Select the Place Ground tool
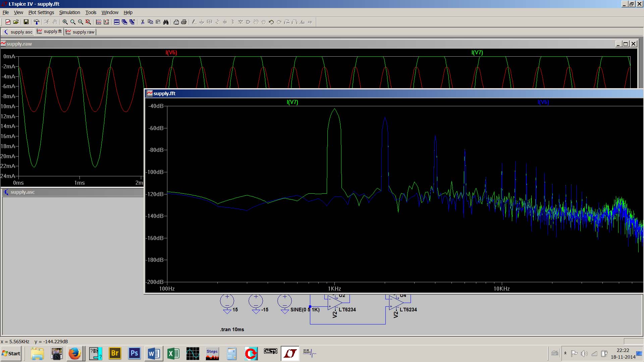This screenshot has height=362, width=644. click(x=202, y=22)
